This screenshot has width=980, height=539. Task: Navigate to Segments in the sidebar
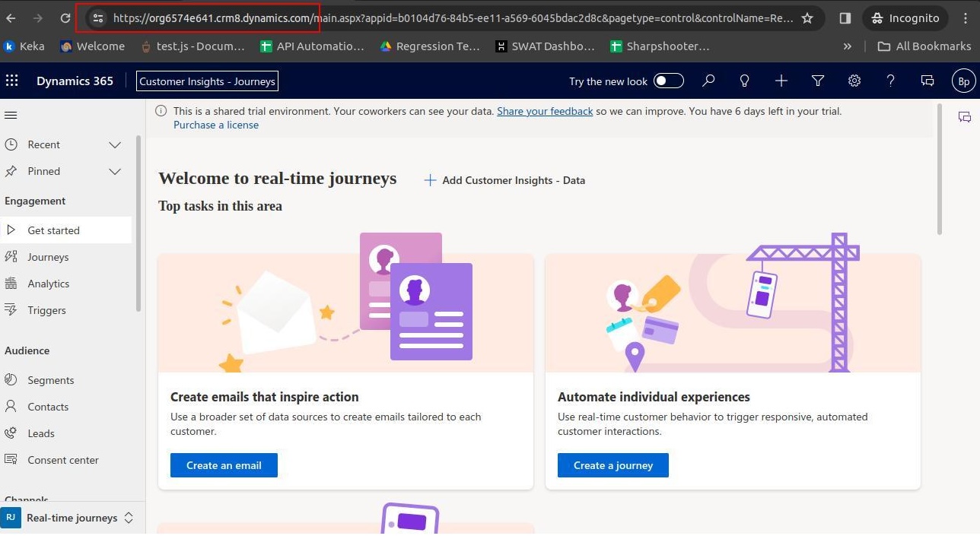pos(66,380)
